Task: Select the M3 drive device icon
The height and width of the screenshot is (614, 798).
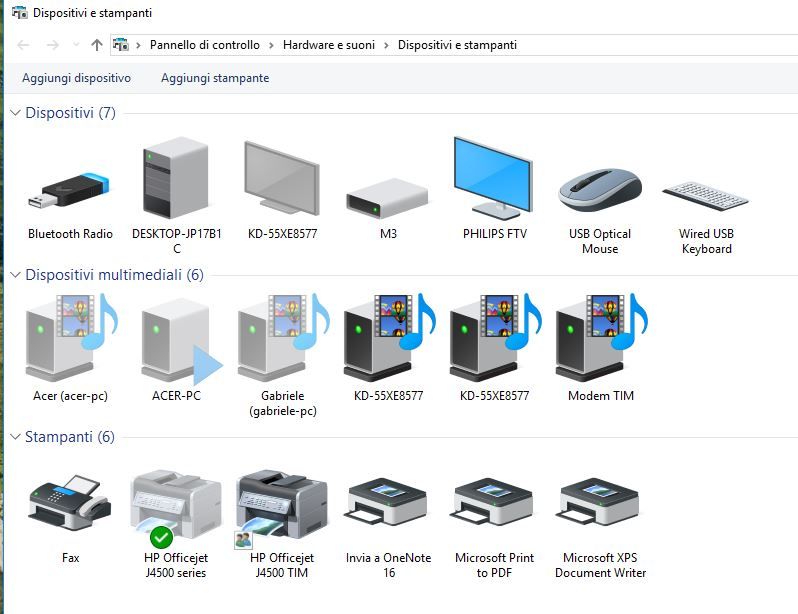Action: [x=387, y=199]
